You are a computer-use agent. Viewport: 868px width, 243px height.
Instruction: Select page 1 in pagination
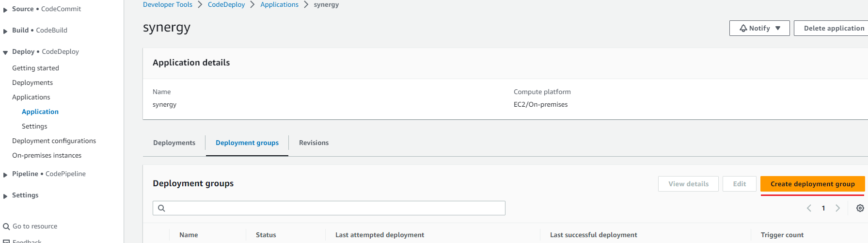coord(823,209)
